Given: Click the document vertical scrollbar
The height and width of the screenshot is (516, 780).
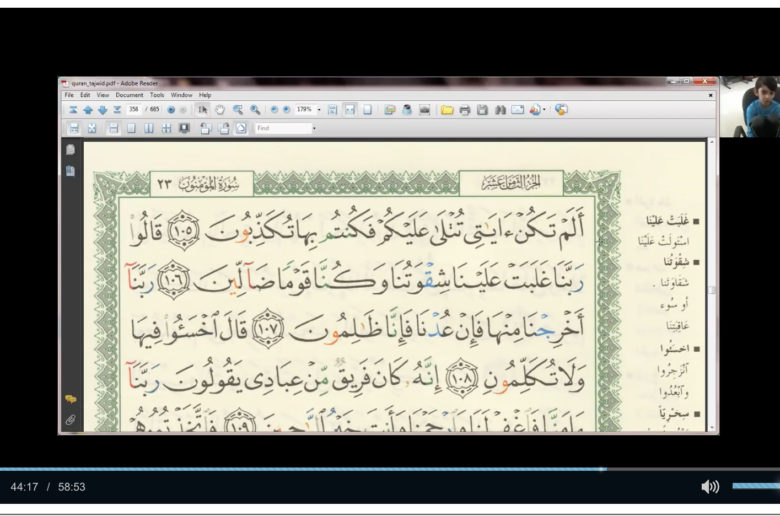Looking at the screenshot, I should (712, 285).
